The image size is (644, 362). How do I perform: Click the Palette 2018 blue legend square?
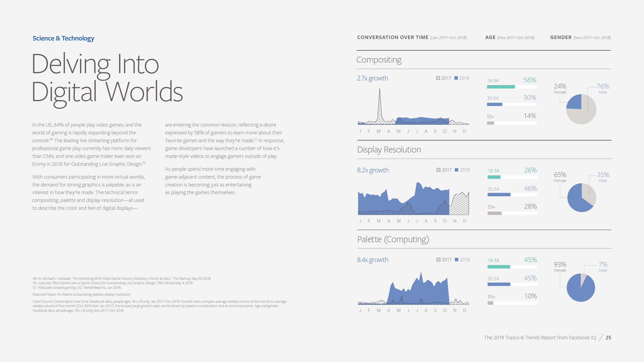pyautogui.click(x=456, y=260)
